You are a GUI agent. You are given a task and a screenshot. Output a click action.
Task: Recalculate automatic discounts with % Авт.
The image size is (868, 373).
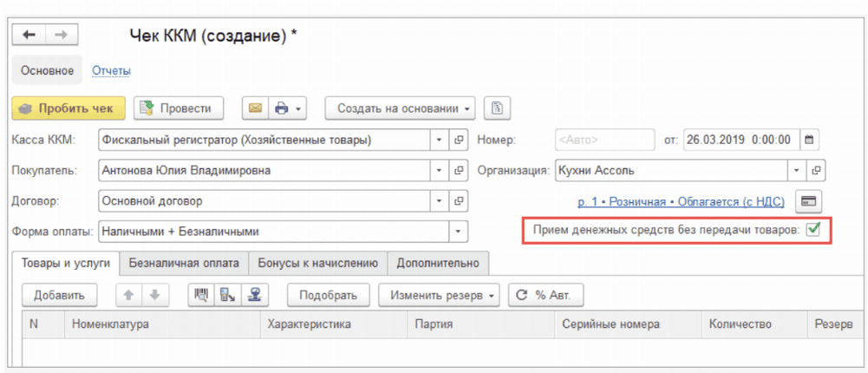[x=545, y=295]
